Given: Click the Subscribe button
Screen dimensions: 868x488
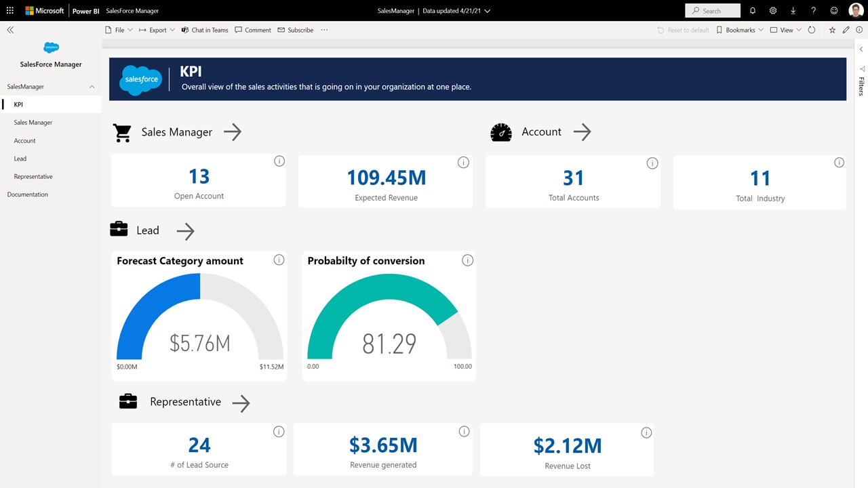Looking at the screenshot, I should click(x=296, y=30).
